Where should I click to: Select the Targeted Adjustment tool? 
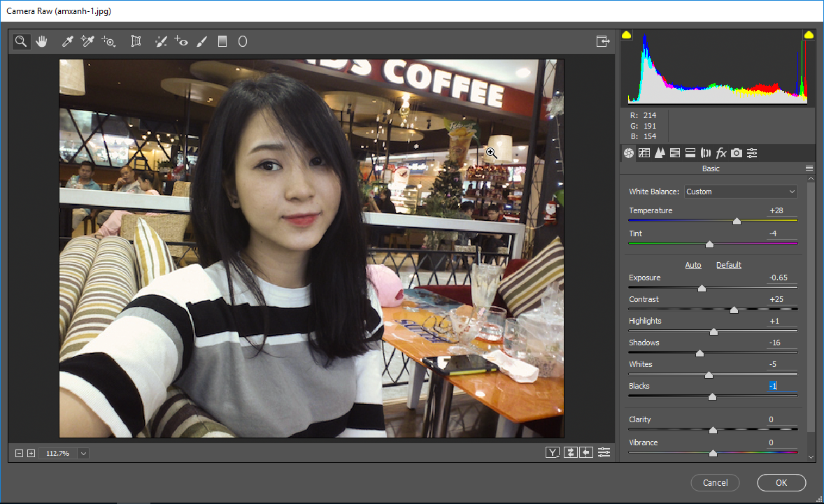[x=109, y=41]
